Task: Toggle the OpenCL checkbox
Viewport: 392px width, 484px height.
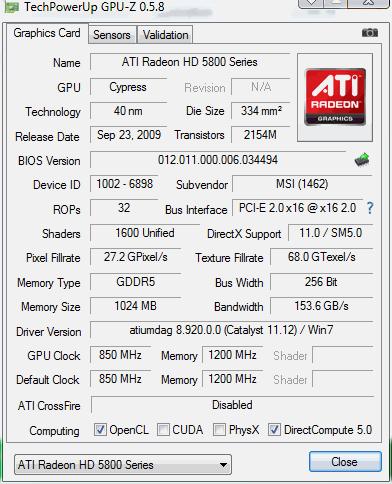Action: tap(100, 430)
